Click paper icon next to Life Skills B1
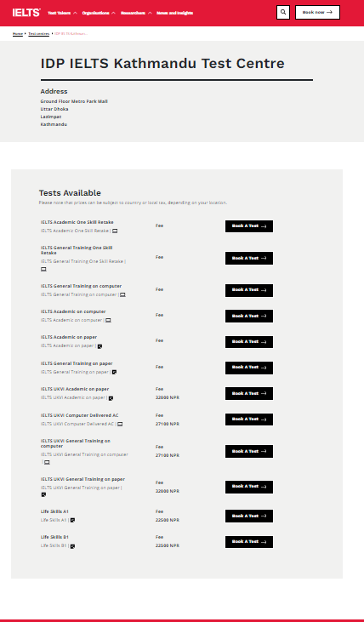This screenshot has height=622, width=364. point(72,545)
